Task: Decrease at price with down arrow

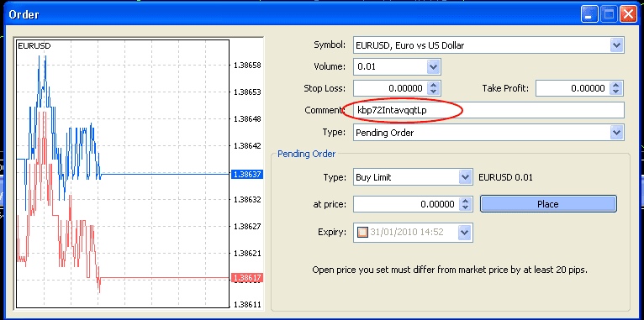Action: (x=465, y=207)
